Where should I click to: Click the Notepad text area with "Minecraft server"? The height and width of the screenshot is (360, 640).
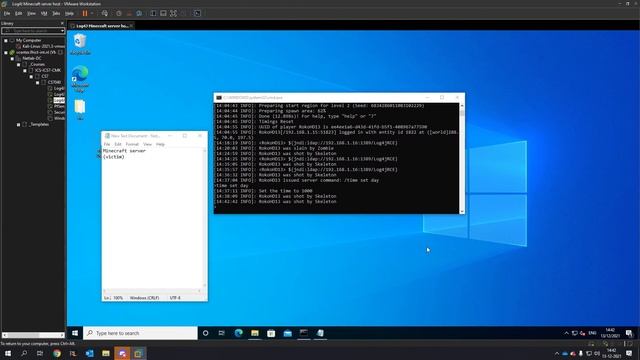coord(152,218)
